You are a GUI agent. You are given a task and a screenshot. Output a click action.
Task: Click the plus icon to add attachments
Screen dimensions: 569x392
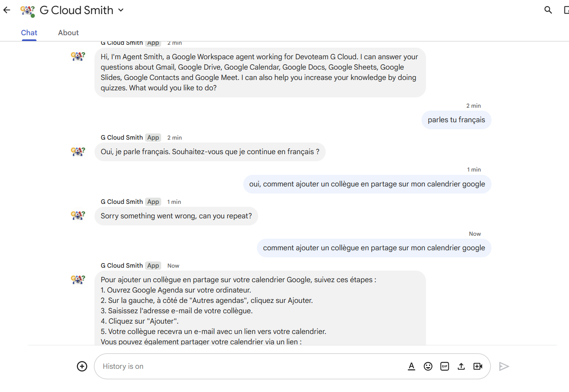click(82, 366)
